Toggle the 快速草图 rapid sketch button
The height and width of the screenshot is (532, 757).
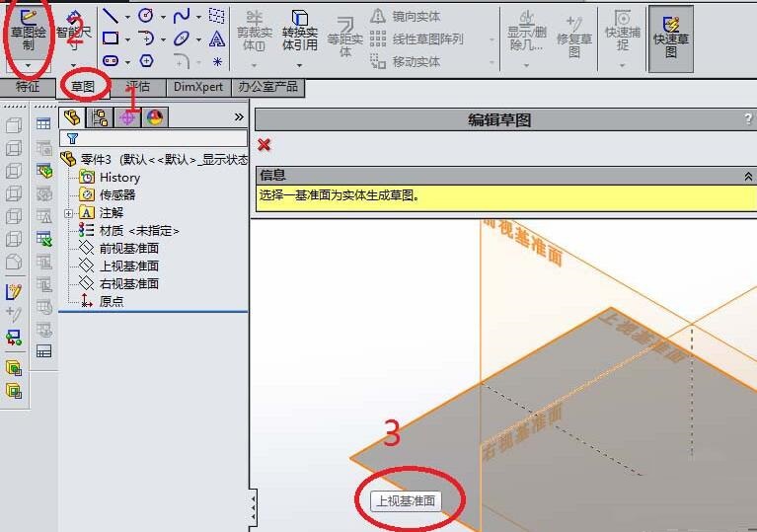click(x=670, y=38)
